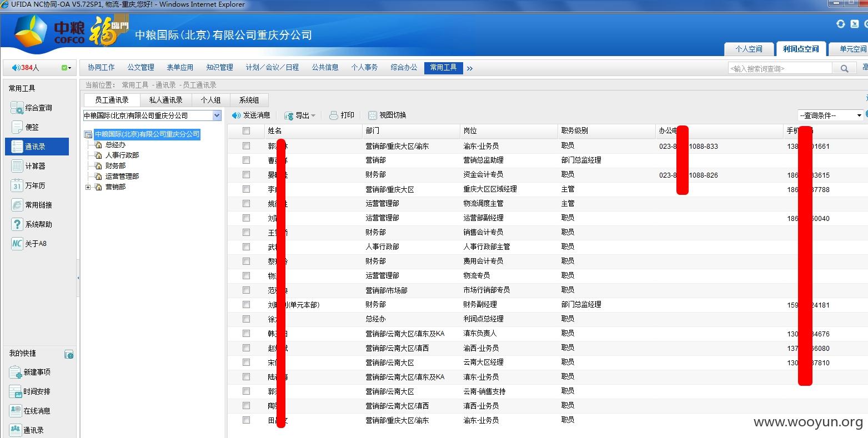
Task: Click 打印 to print the contact list
Action: (342, 115)
